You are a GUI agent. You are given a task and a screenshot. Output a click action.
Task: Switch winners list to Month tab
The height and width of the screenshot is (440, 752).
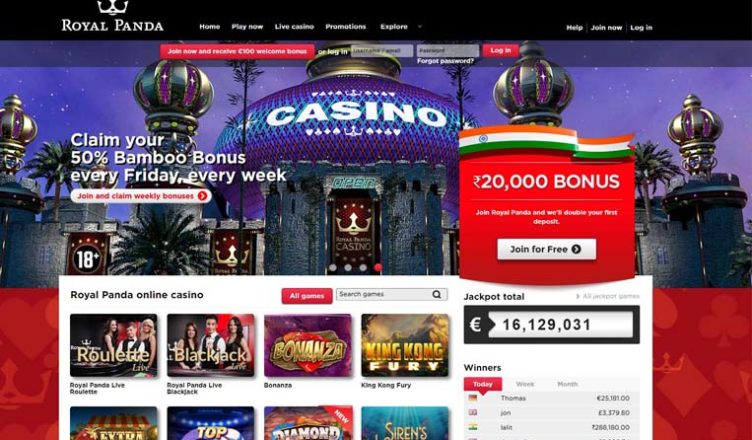coord(567,384)
